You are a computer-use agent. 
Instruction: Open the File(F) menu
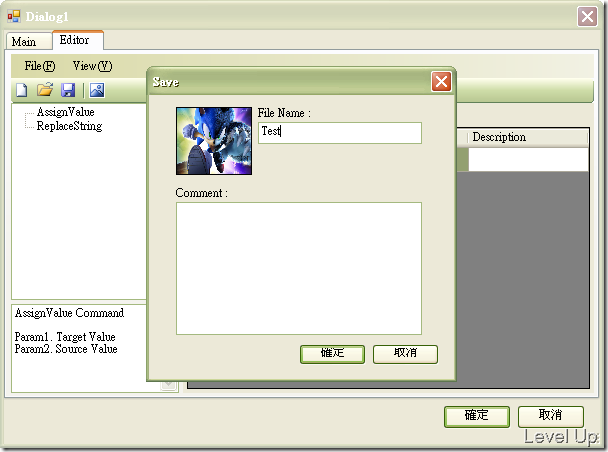tap(40, 66)
